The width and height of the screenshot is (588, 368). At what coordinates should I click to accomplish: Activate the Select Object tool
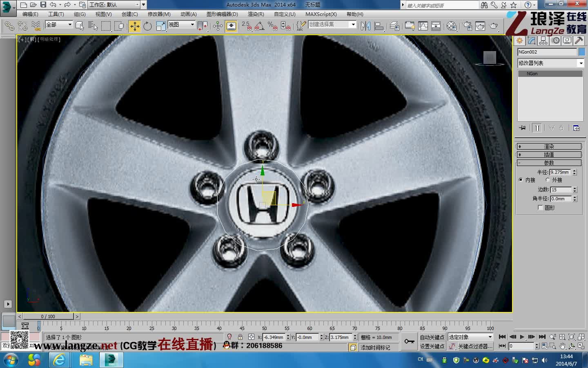click(x=80, y=26)
